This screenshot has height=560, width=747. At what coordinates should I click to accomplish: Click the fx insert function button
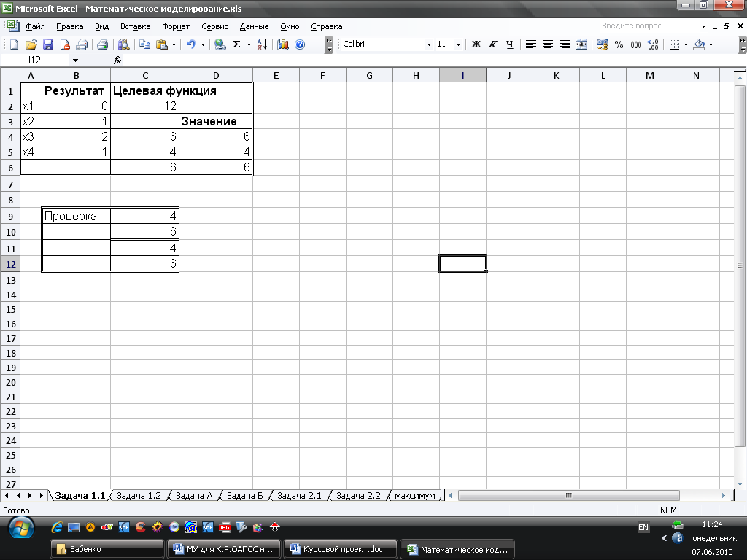[117, 60]
